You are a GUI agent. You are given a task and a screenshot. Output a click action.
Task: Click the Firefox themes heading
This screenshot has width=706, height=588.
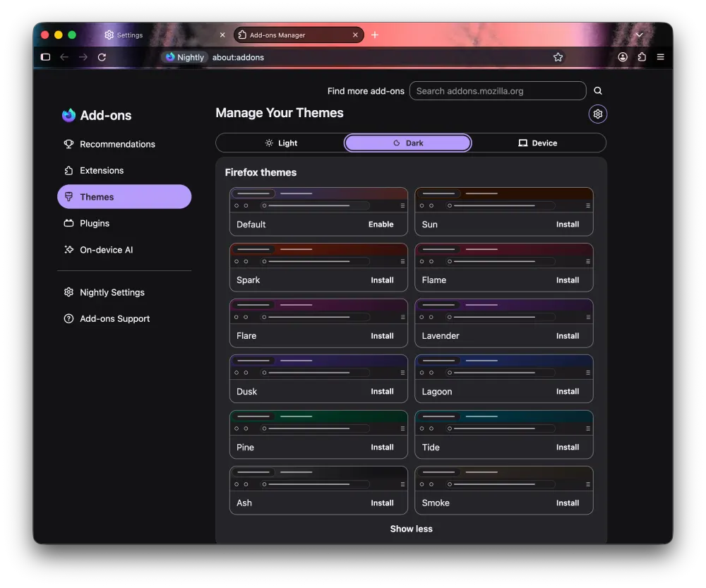[x=261, y=172]
